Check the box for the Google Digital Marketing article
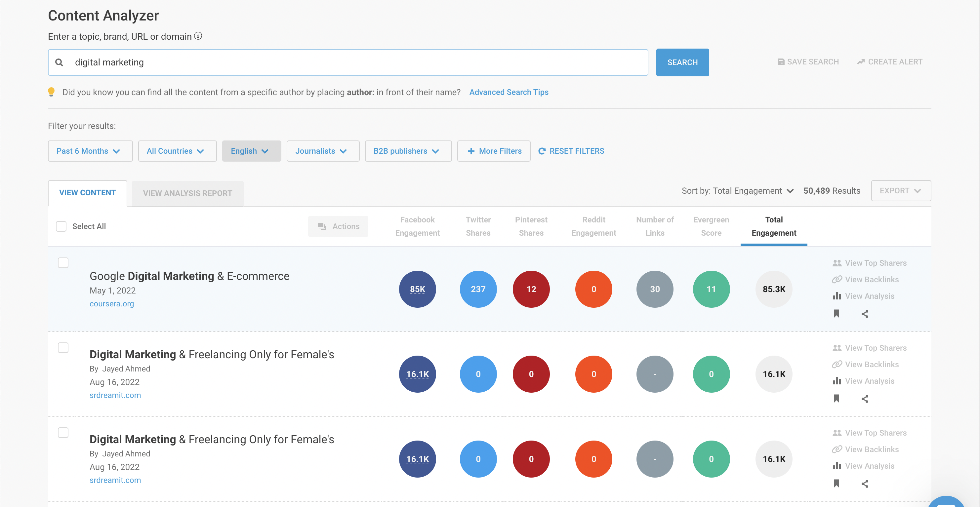This screenshot has width=980, height=507. pyautogui.click(x=63, y=263)
